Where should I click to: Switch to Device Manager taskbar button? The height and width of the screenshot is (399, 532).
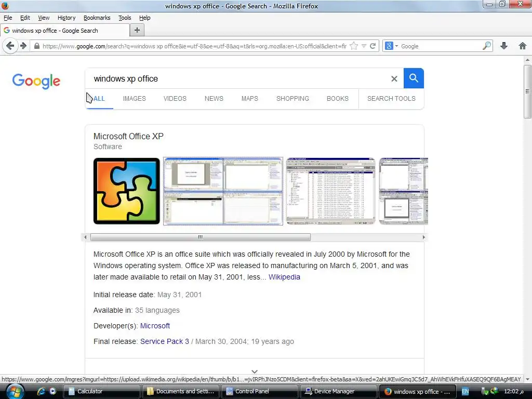(339, 391)
